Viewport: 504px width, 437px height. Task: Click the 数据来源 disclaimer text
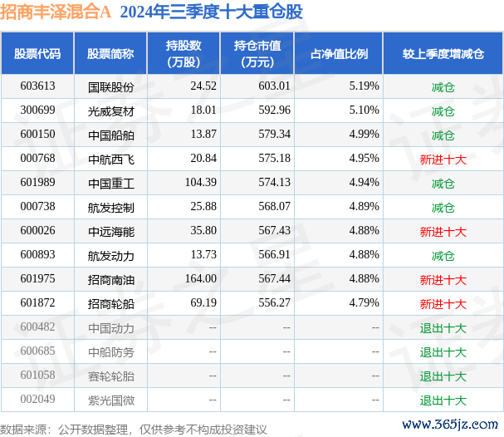(133, 430)
